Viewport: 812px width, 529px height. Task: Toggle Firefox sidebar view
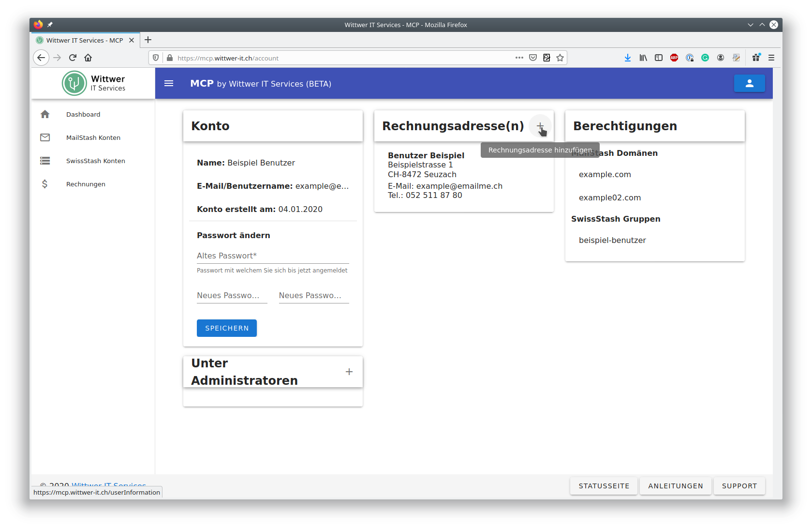pyautogui.click(x=659, y=58)
